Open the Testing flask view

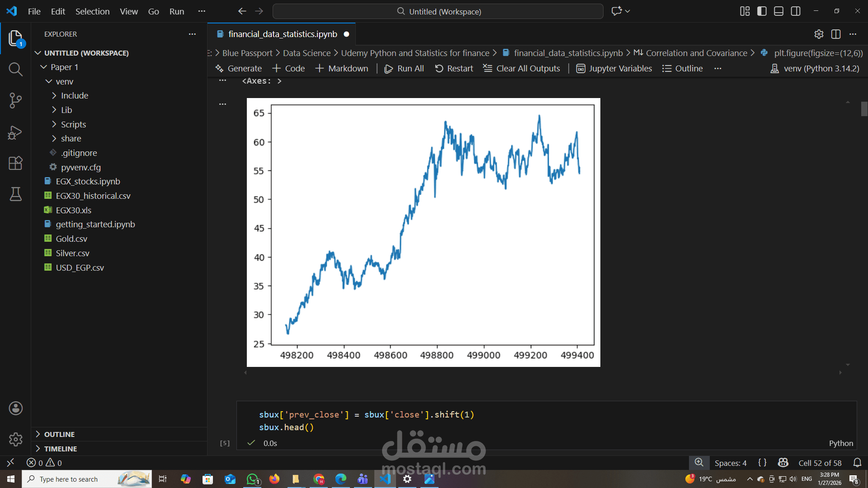tap(15, 194)
